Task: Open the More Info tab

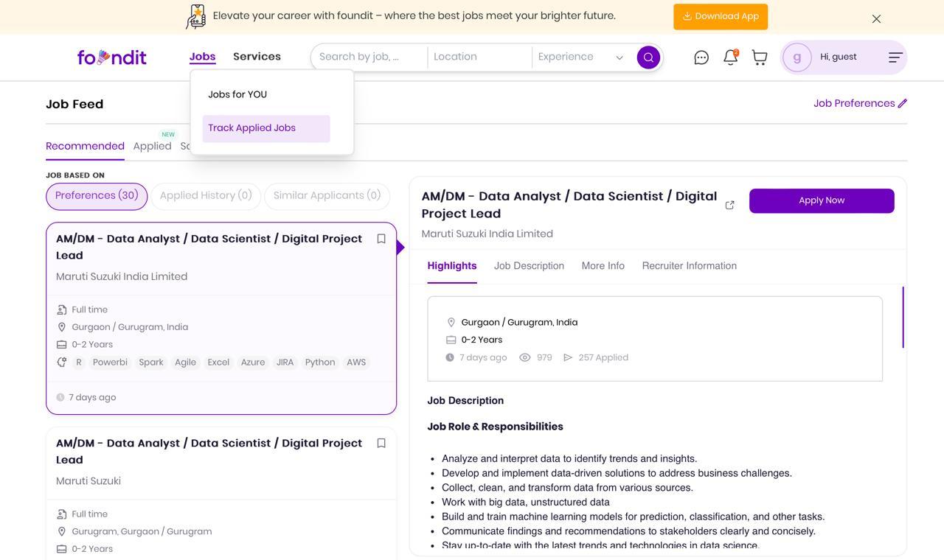Action: [603, 266]
